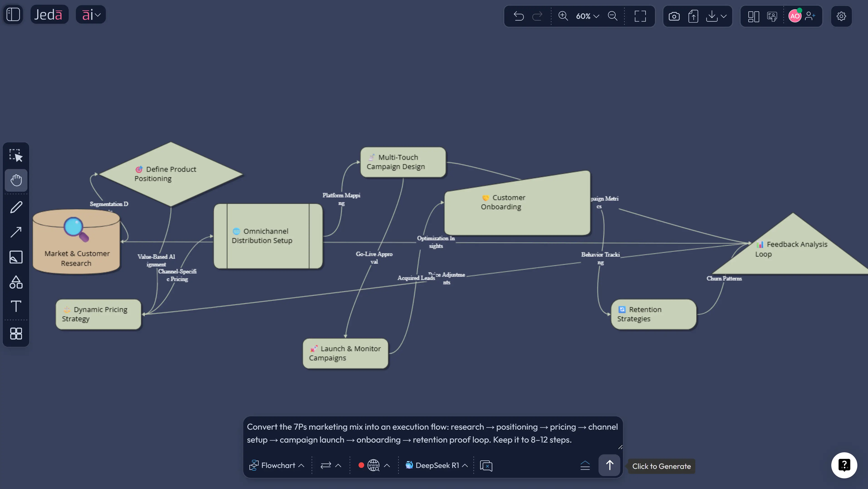Activate the Hand pan tool
The width and height of the screenshot is (868, 489).
pos(16,180)
